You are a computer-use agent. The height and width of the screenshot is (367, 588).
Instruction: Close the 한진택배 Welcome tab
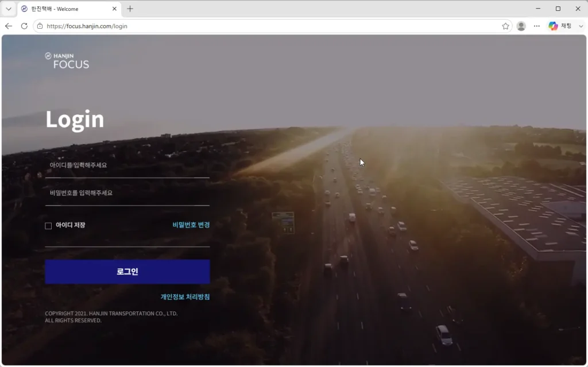(114, 9)
